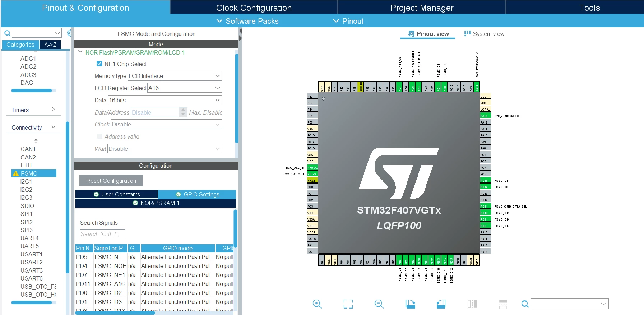Click pin PD15 on the chip
Screen dimensions: 644x315
pos(485,181)
